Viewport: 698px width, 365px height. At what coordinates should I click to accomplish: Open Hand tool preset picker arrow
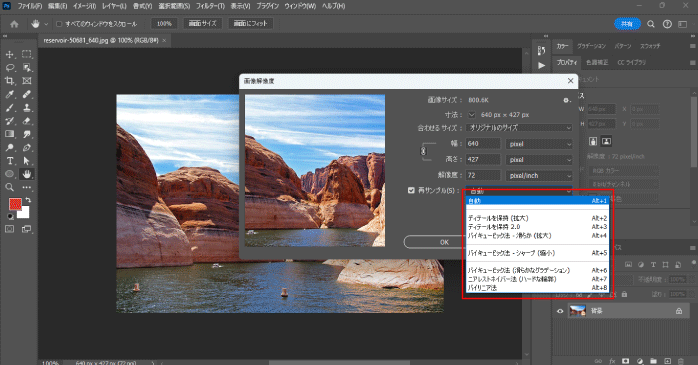click(x=46, y=24)
